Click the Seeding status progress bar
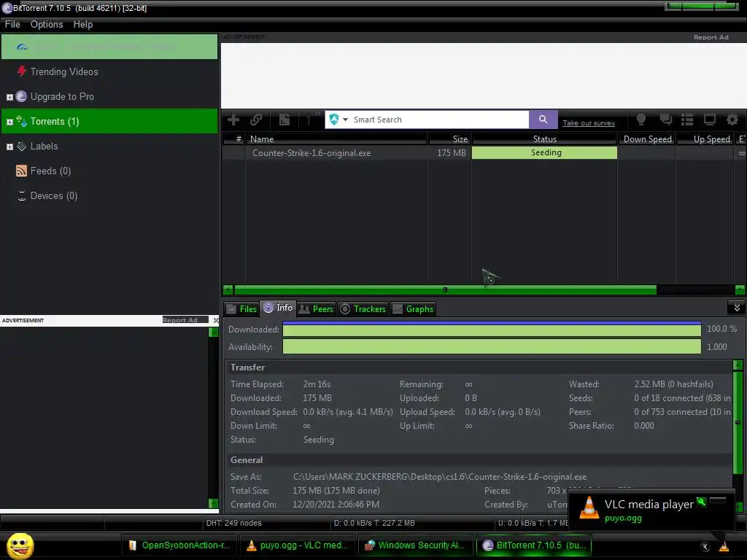The width and height of the screenshot is (747, 560). pyautogui.click(x=544, y=153)
